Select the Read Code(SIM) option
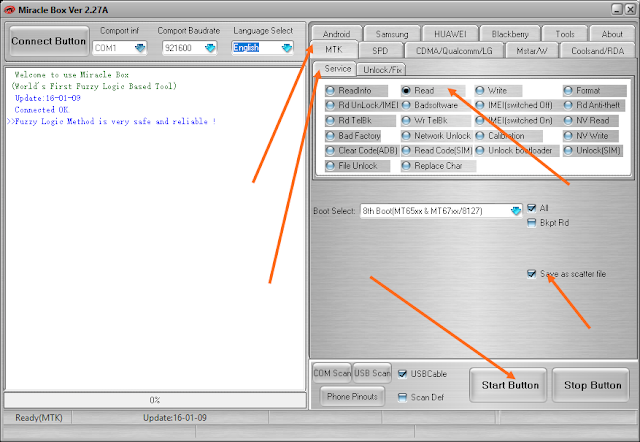This screenshot has width=640, height=442. (x=437, y=151)
